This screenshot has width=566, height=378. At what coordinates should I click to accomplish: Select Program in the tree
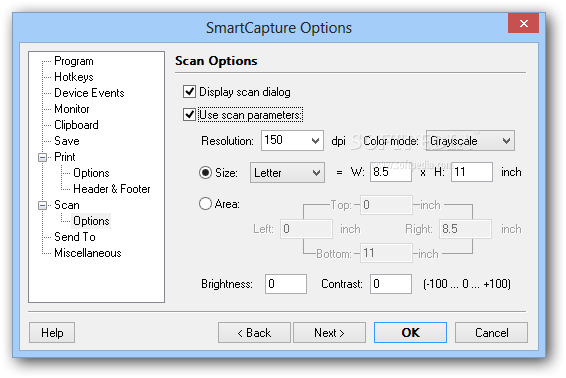tap(74, 61)
